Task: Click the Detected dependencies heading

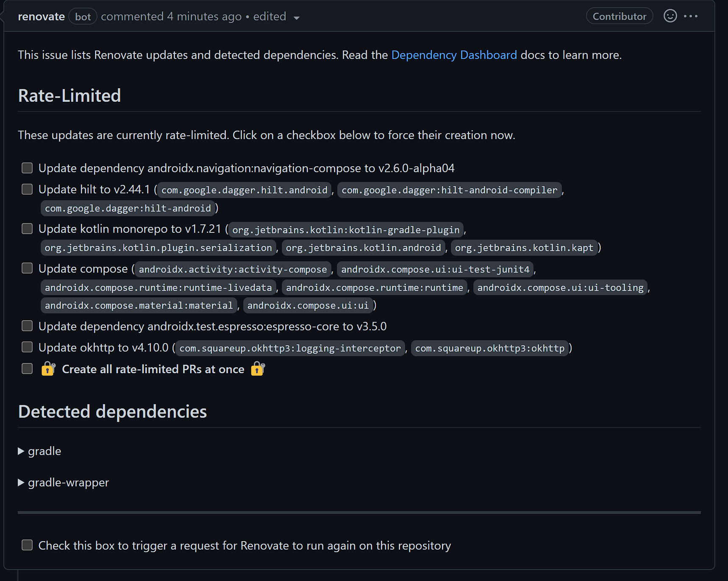Action: point(113,411)
